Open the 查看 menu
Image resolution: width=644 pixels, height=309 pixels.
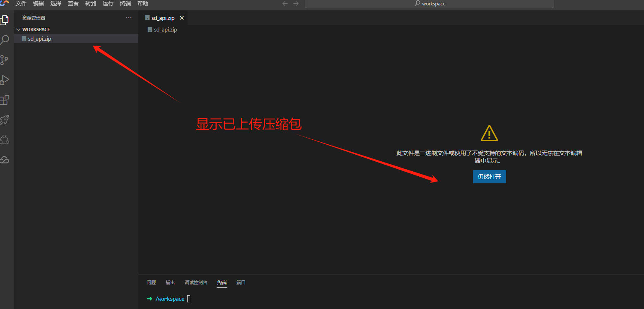pyautogui.click(x=73, y=3)
